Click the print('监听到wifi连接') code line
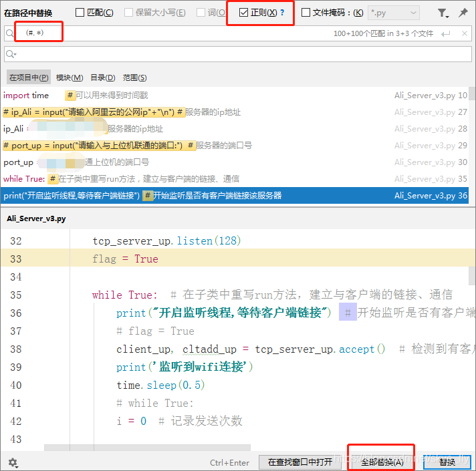Viewport: 476px width, 471px height. tap(185, 367)
